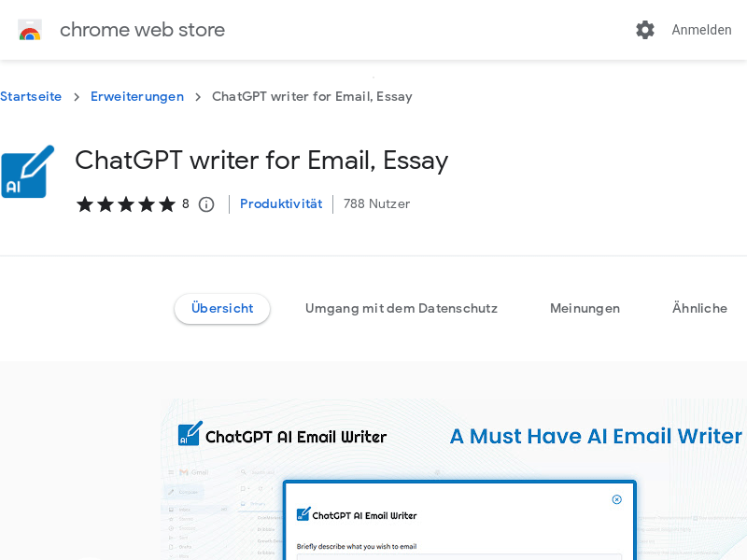
Task: Click the five-star rating
Action: pos(126,204)
